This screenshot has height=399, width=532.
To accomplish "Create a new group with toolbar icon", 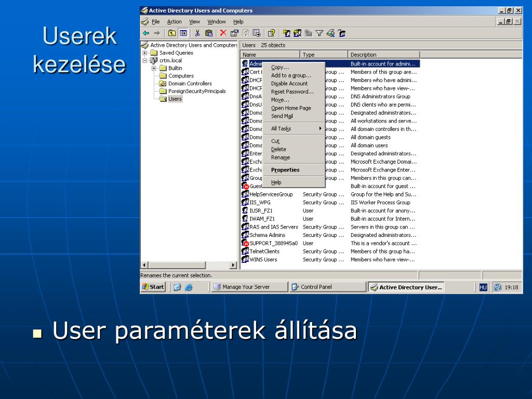I will pos(298,33).
